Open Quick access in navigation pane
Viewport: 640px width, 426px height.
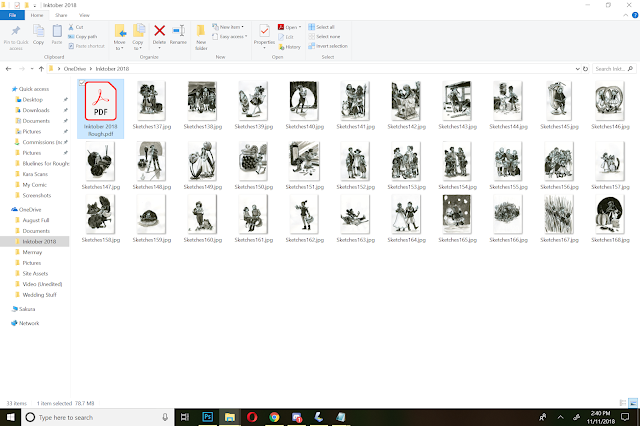pyautogui.click(x=33, y=89)
